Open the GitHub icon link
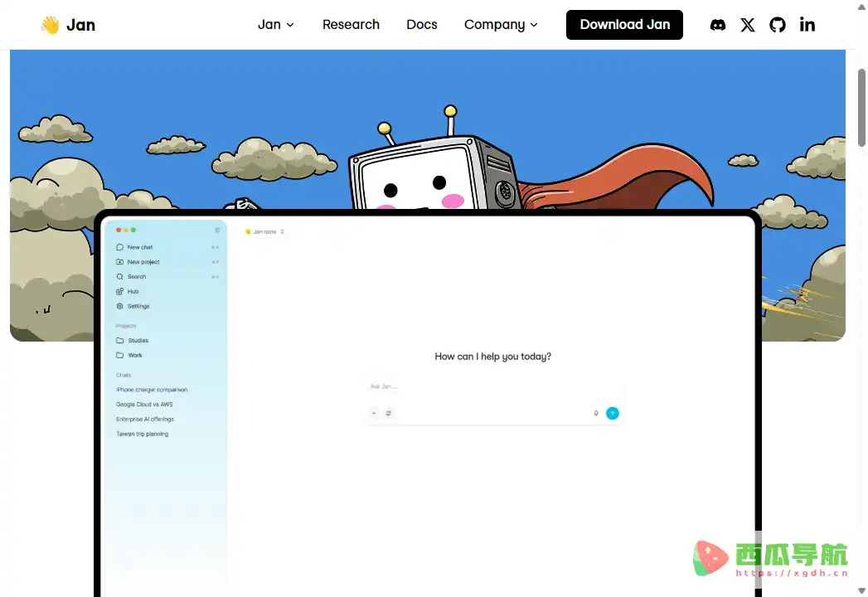This screenshot has height=597, width=868. 777,25
